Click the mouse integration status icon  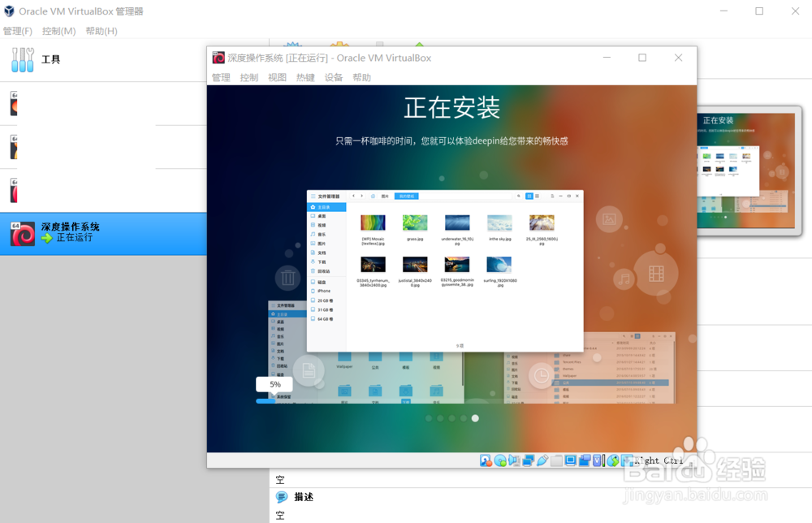pyautogui.click(x=613, y=460)
